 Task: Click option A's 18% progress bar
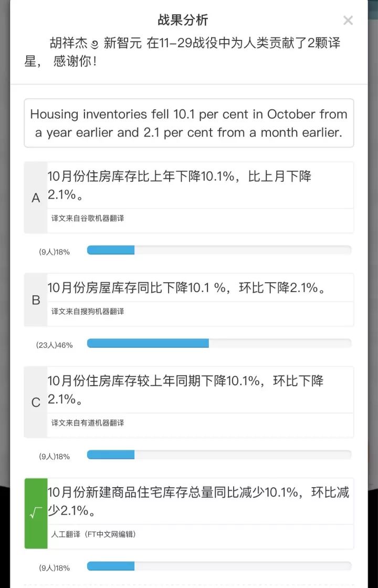(219, 250)
